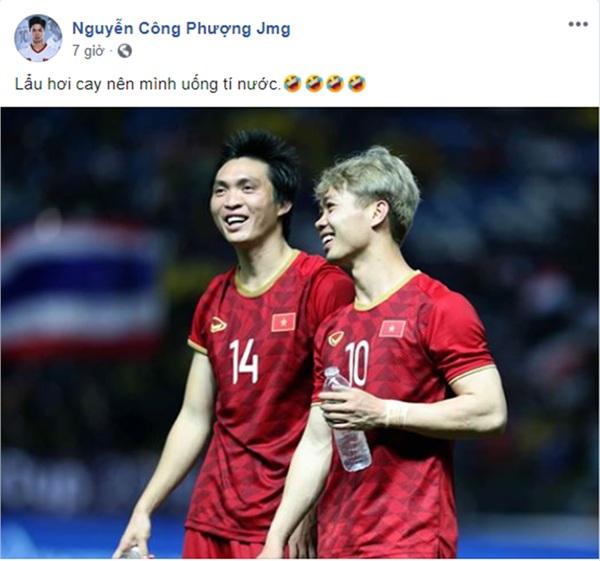This screenshot has height=561, width=600.
Task: Click the first laughing emoji in caption
Action: (x=293, y=83)
